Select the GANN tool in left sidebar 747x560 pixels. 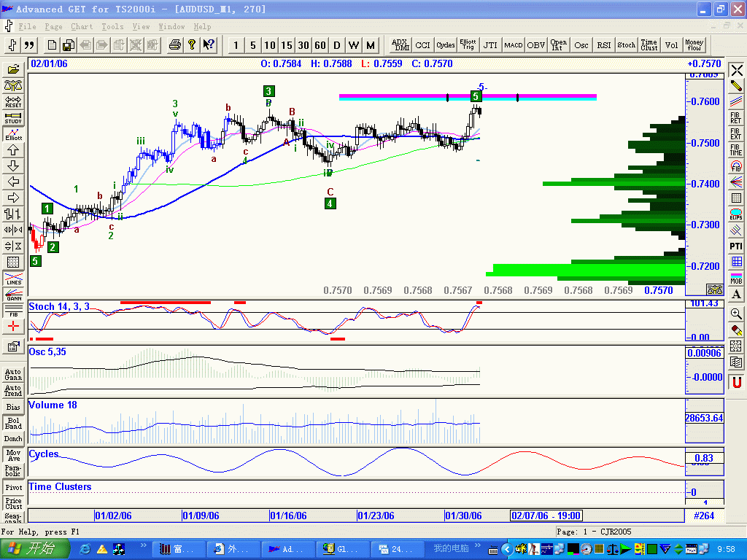(13, 295)
